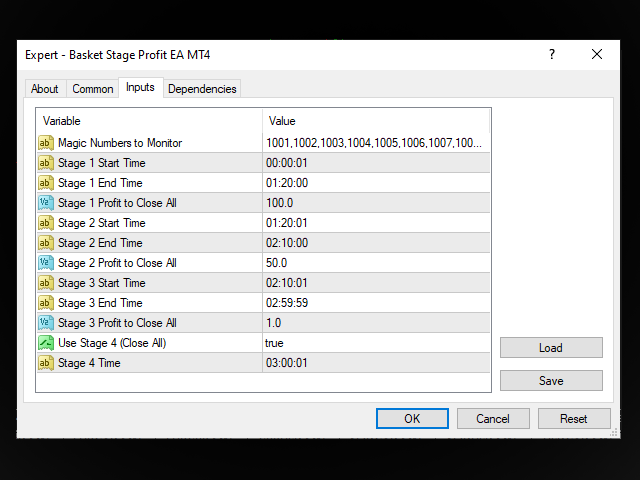This screenshot has width=640, height=480.
Task: Click the double-type icon for Stage 1 Profit
Action: click(45, 203)
